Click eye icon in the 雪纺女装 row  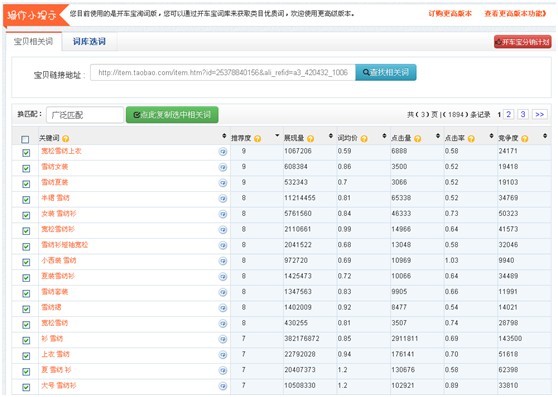click(223, 167)
